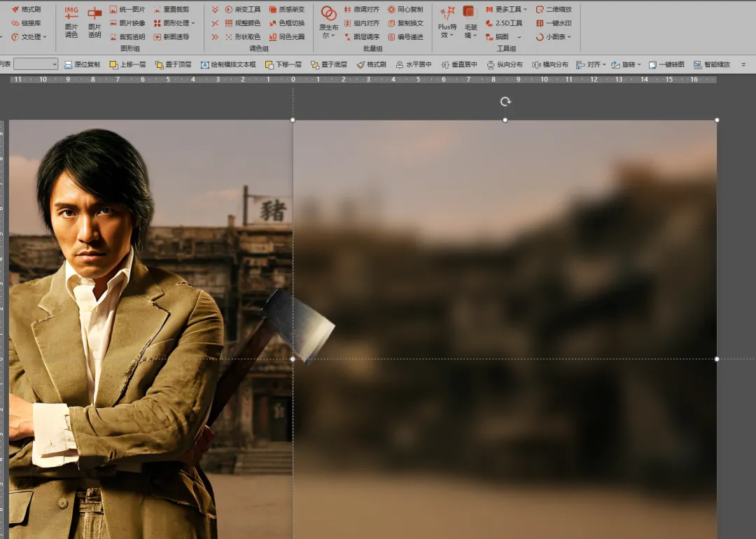Click 水平居中
Image resolution: width=756 pixels, height=539 pixels.
(413, 64)
